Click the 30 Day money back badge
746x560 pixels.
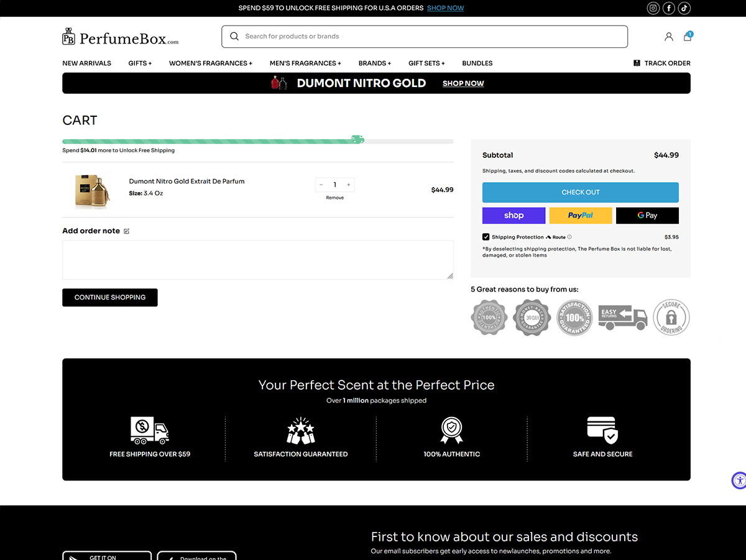pos(532,317)
